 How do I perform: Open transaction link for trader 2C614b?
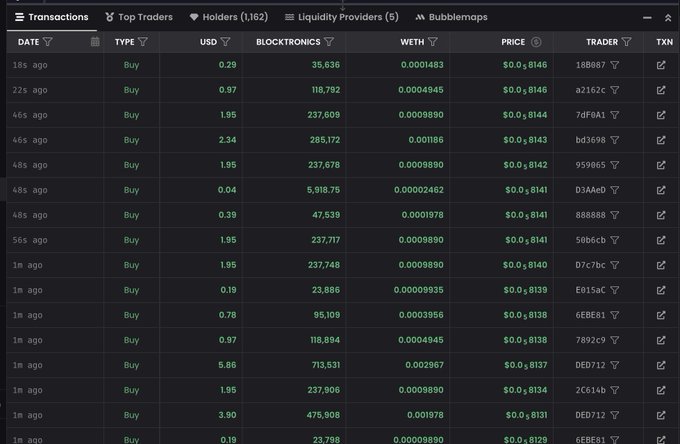(661, 390)
